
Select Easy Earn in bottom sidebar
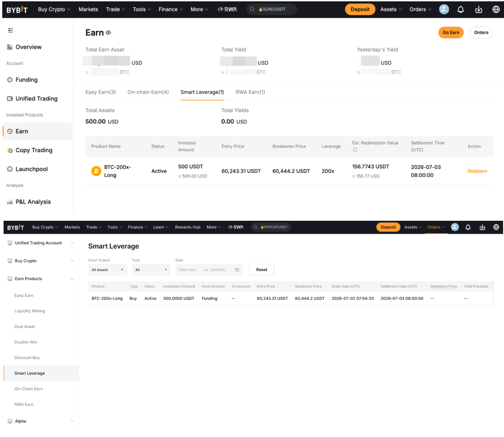click(x=24, y=296)
